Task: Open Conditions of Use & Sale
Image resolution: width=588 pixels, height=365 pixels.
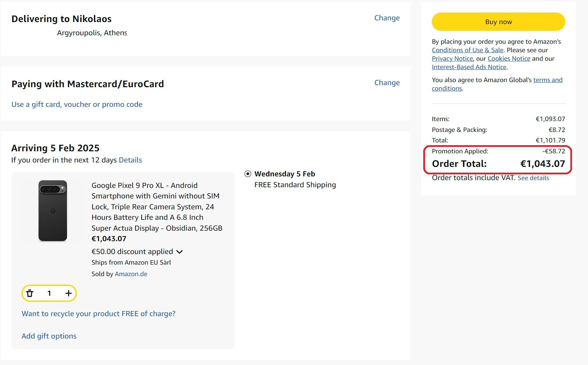Action: click(x=468, y=50)
